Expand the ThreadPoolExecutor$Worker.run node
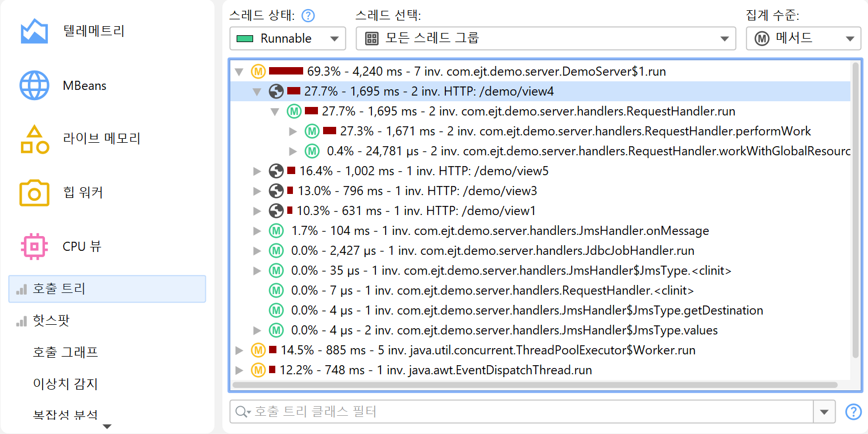This screenshot has width=868, height=434. click(x=239, y=350)
